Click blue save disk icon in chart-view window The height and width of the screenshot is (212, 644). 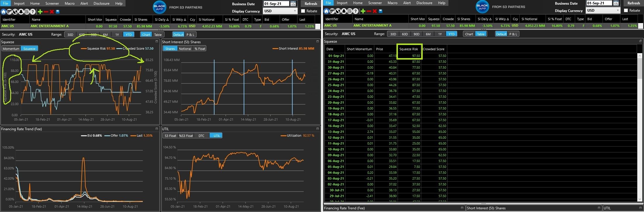point(58,12)
